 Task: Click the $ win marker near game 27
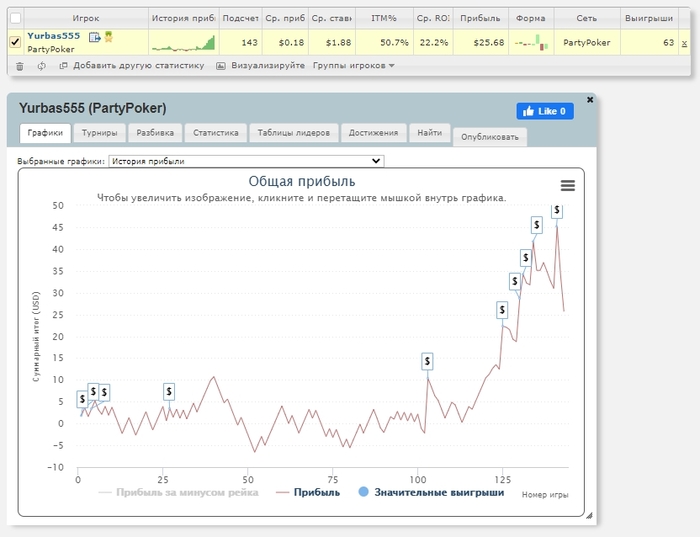[x=169, y=392]
